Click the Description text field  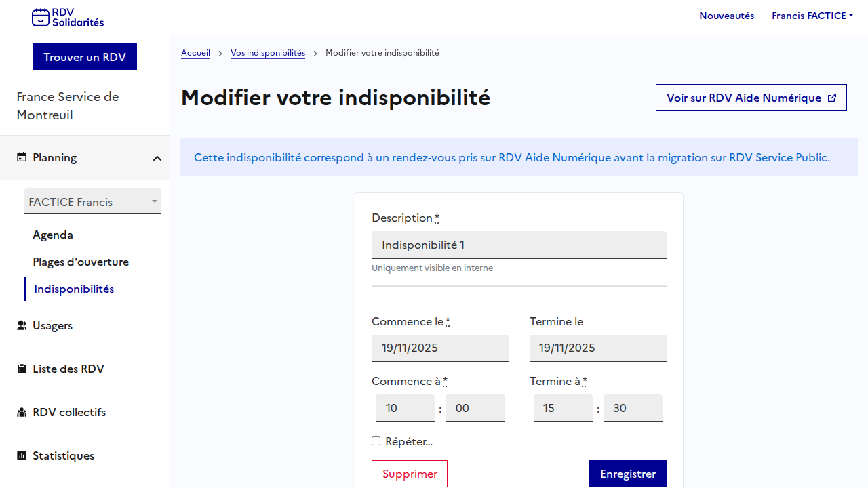(x=519, y=245)
